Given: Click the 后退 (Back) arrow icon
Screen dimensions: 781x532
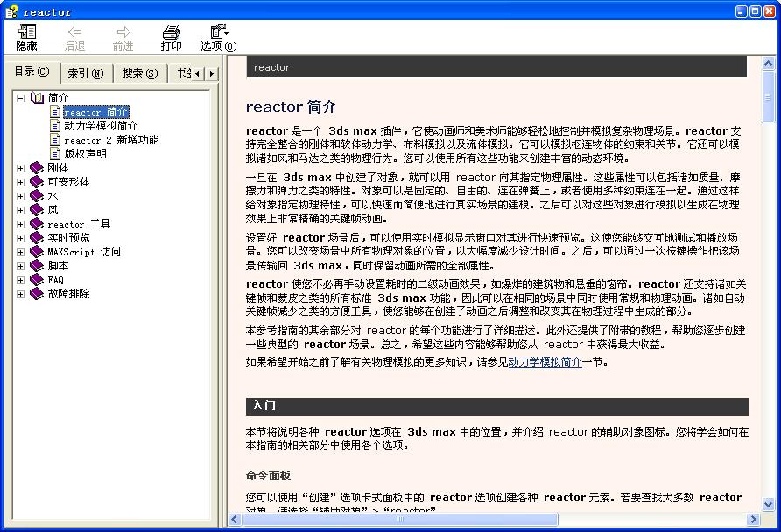Looking at the screenshot, I should (x=74, y=31).
